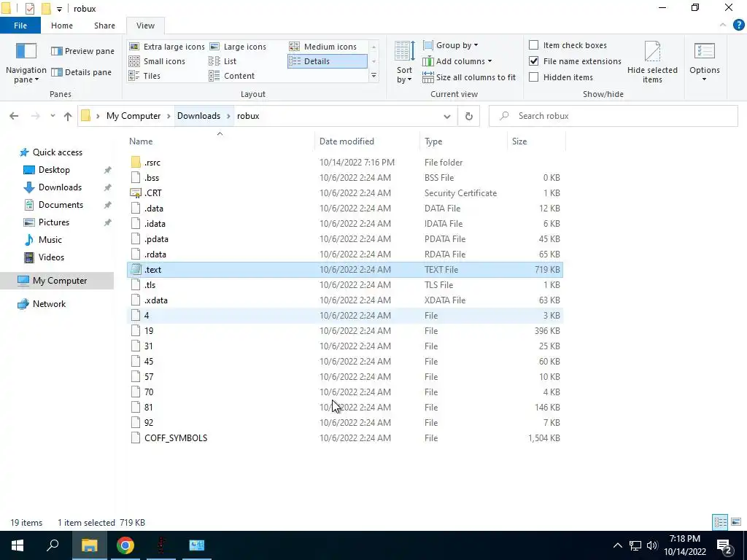Open the Navigation pane menu
The image size is (747, 560).
pos(26,63)
